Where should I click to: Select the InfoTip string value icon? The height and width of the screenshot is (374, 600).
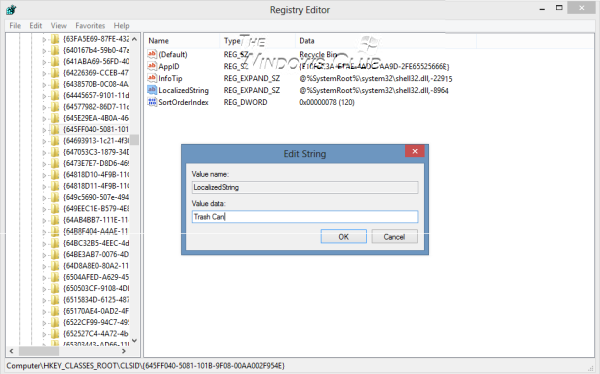click(x=152, y=78)
